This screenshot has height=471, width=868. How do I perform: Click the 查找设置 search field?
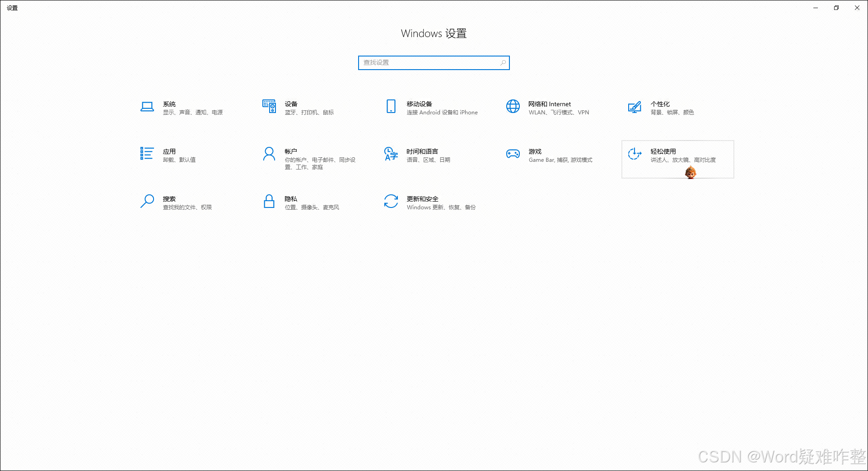click(434, 63)
